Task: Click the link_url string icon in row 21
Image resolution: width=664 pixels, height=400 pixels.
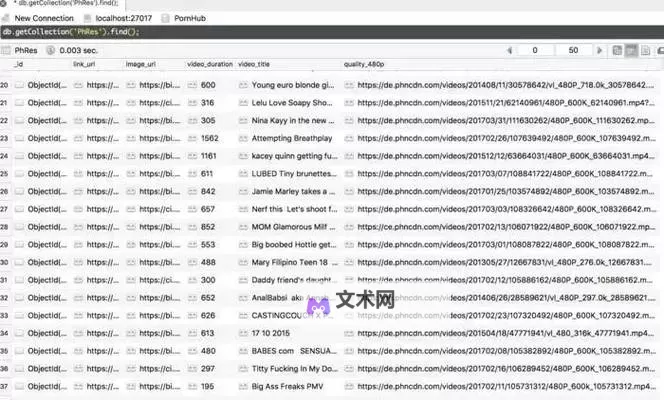Action: 78,103
